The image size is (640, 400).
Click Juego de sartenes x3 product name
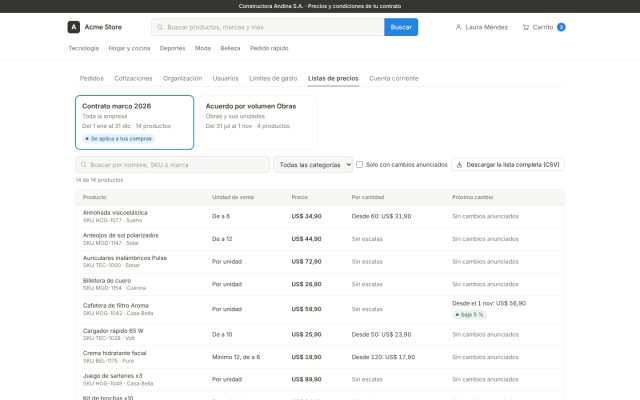point(112,376)
